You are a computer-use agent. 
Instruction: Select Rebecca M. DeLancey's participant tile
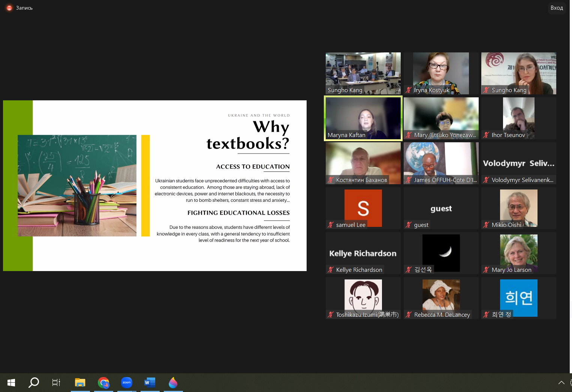441,298
